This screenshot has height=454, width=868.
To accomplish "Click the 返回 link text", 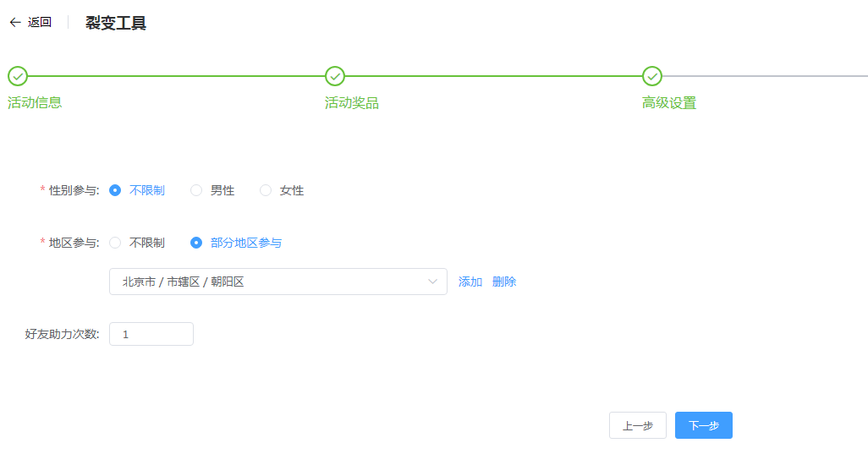I will coord(40,22).
